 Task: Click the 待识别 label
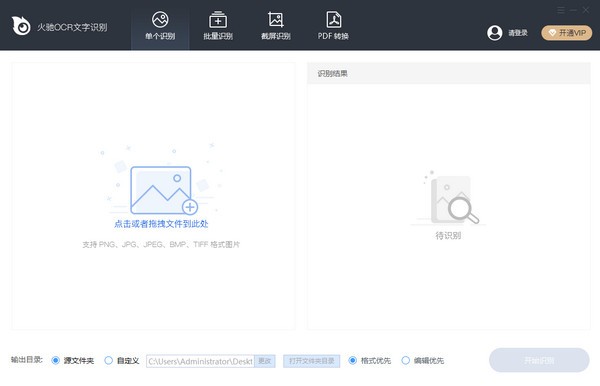point(448,236)
